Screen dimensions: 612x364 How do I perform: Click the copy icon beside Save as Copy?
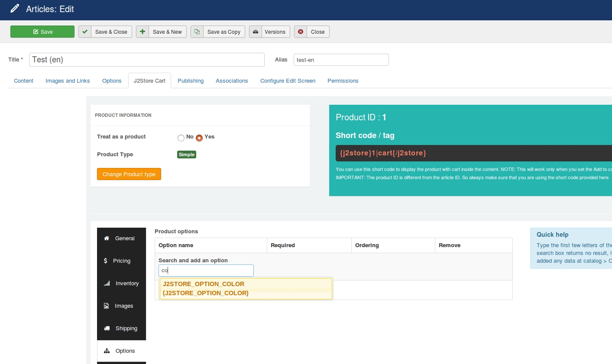pyautogui.click(x=197, y=32)
